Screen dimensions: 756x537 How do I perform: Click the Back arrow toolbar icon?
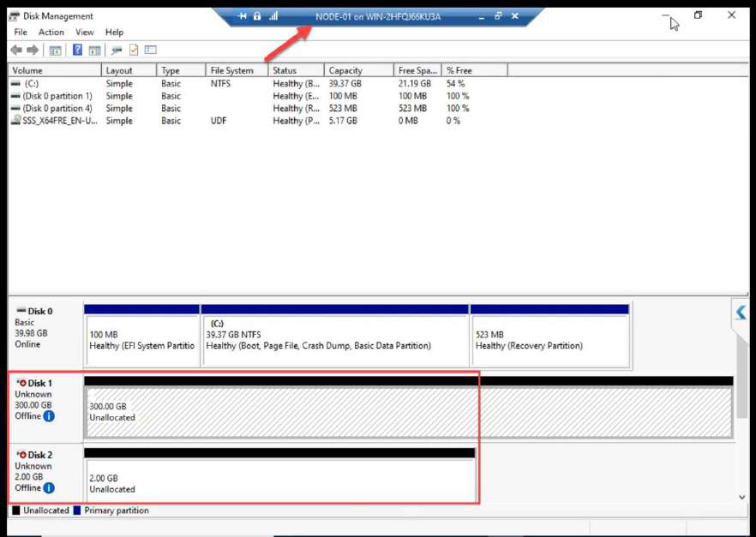click(16, 50)
